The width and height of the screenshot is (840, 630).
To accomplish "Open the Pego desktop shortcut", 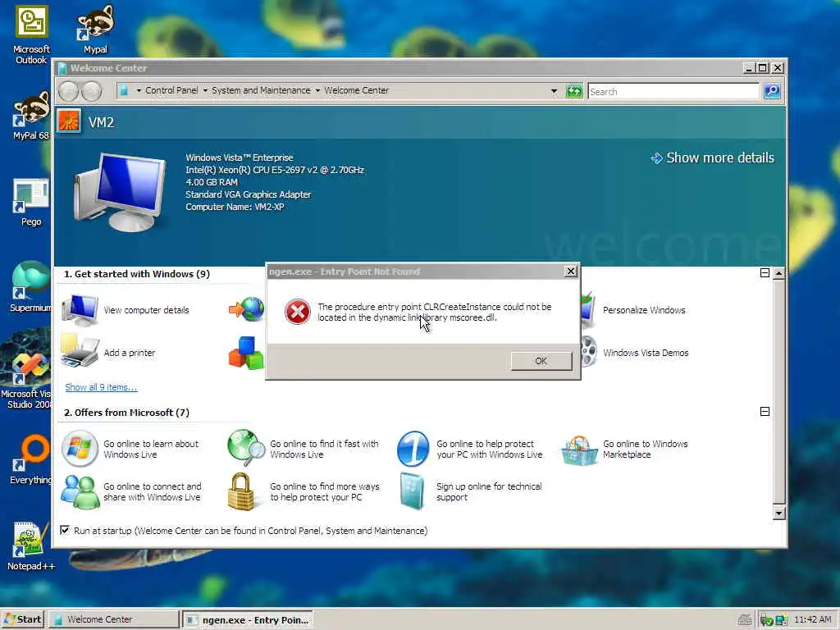I will (31, 203).
